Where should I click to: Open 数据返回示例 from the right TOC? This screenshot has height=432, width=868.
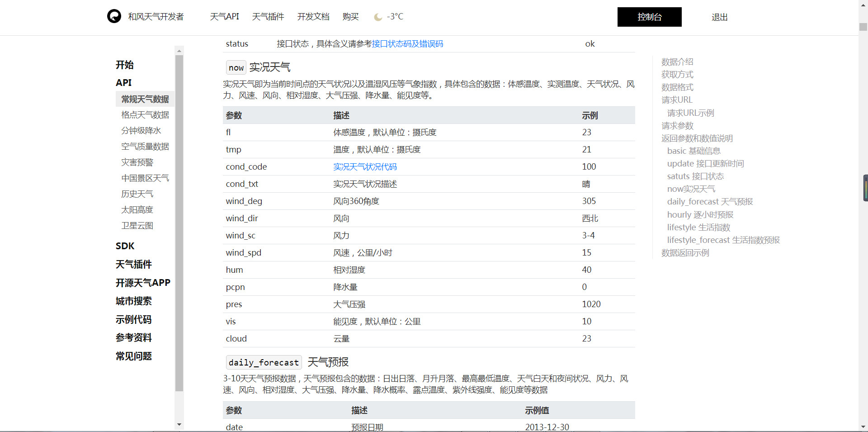[x=685, y=253]
